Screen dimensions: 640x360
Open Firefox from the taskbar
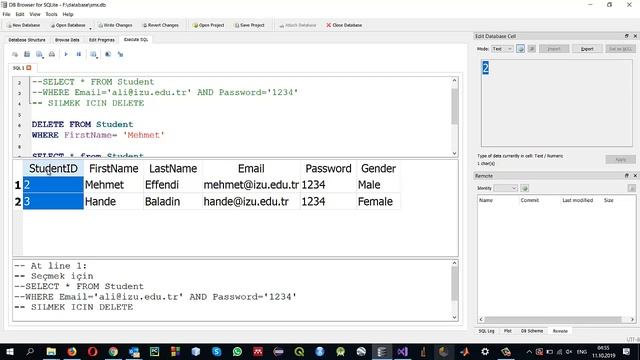click(x=72, y=351)
